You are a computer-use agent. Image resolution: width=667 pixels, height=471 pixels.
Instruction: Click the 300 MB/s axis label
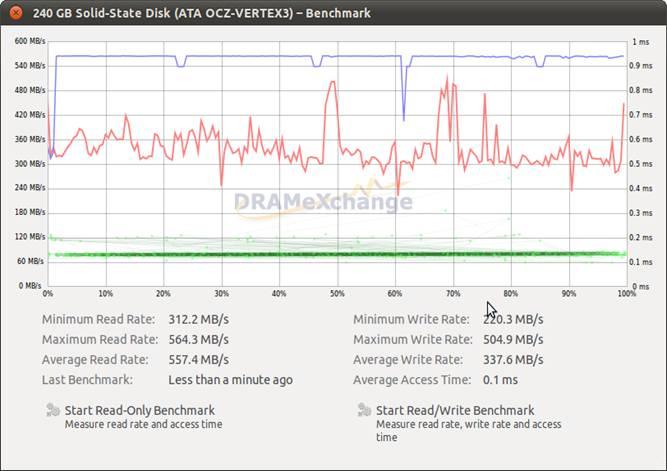coord(30,164)
